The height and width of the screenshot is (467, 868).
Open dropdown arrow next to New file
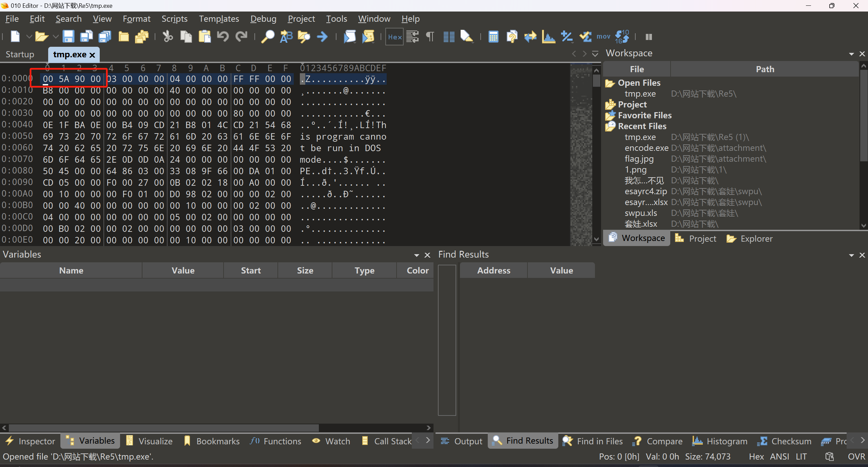[29, 37]
